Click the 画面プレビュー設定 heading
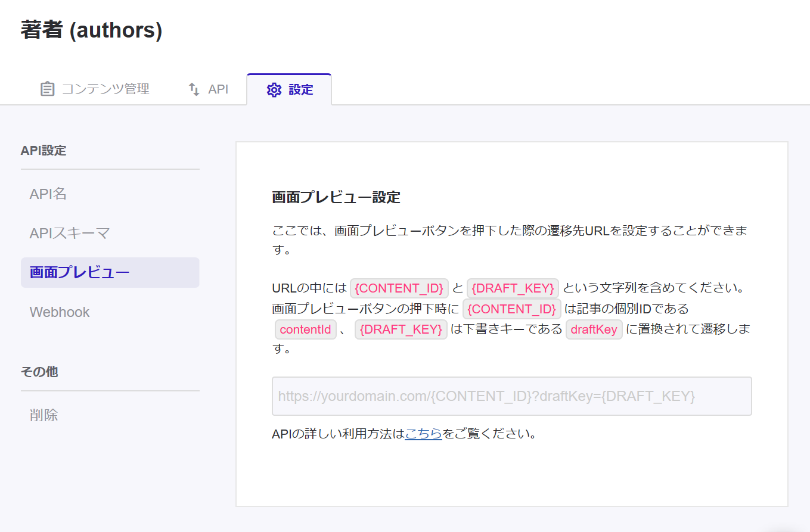The image size is (810, 532). click(336, 197)
